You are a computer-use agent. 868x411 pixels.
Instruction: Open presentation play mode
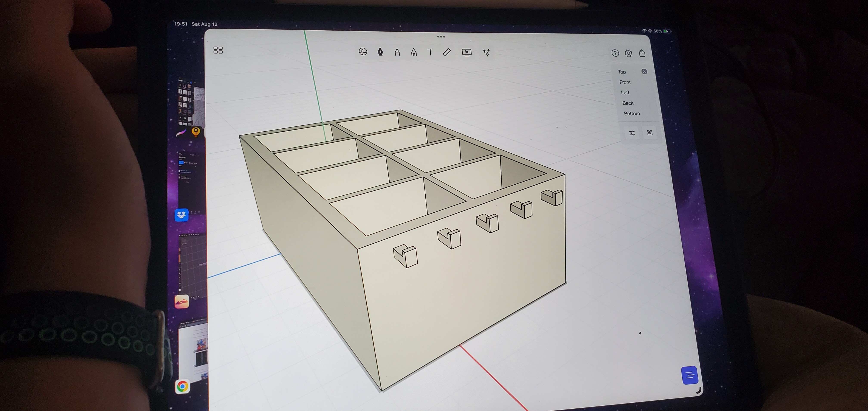click(467, 52)
